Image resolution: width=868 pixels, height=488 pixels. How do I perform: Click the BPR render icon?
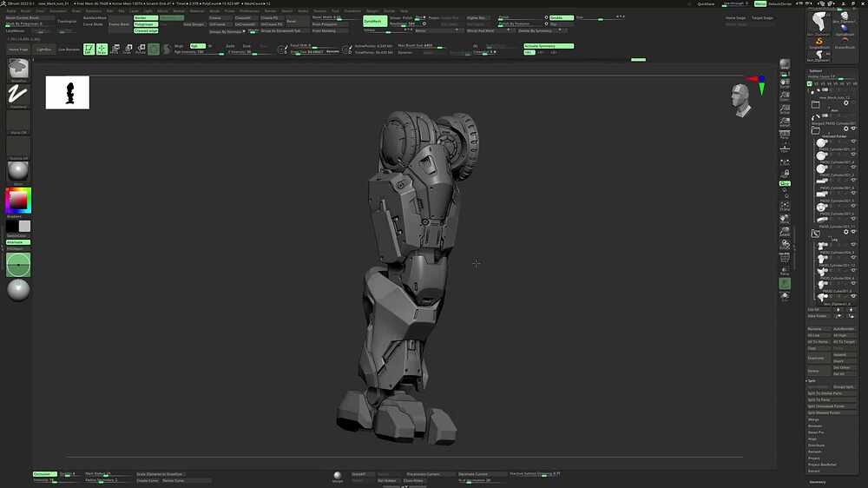pyautogui.click(x=785, y=65)
